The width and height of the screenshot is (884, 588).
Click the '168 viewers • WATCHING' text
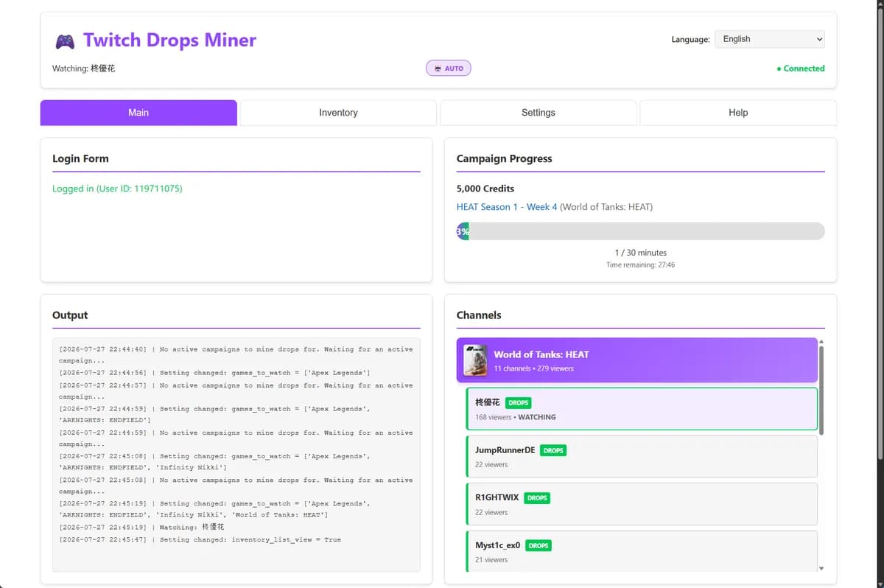point(516,417)
